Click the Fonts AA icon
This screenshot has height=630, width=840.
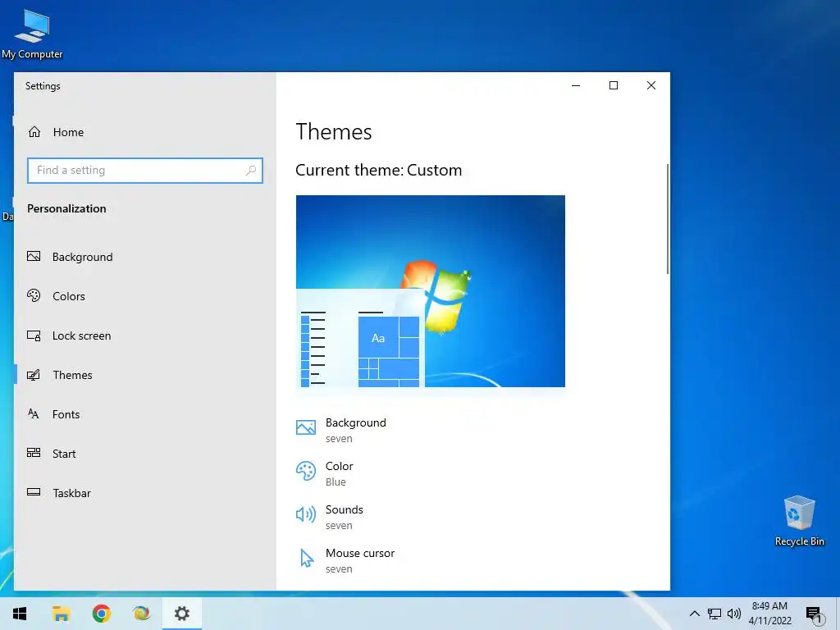(33, 413)
